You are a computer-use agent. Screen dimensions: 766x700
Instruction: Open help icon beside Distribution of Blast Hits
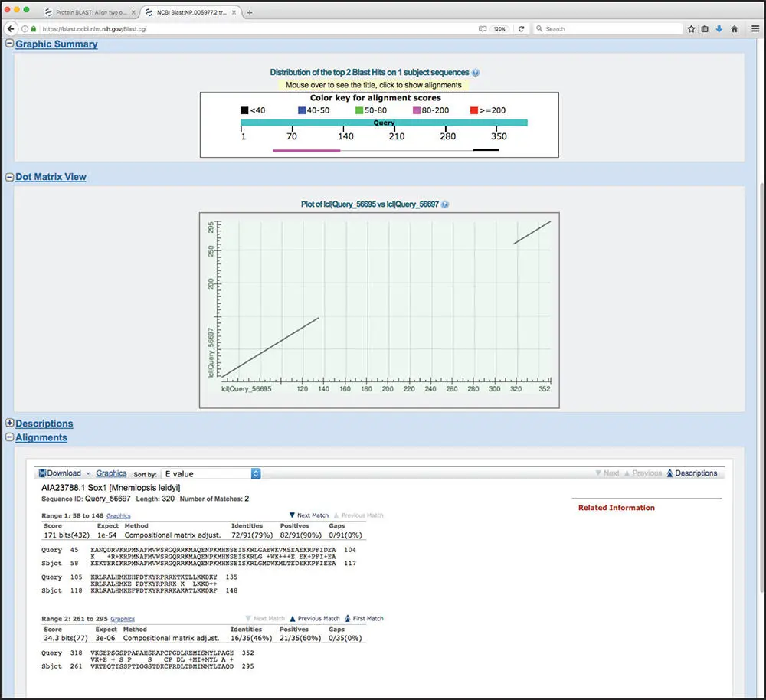pos(476,72)
